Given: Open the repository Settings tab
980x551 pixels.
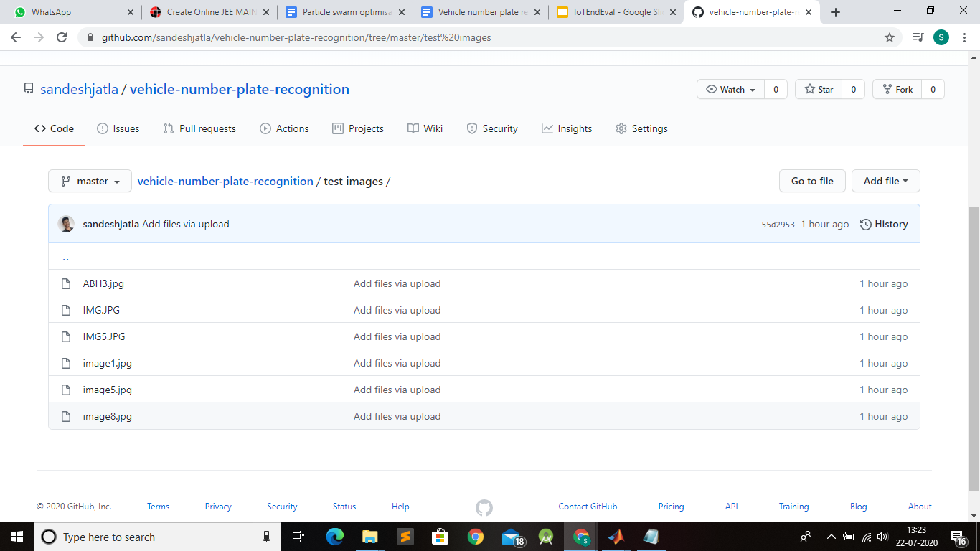Looking at the screenshot, I should 641,128.
